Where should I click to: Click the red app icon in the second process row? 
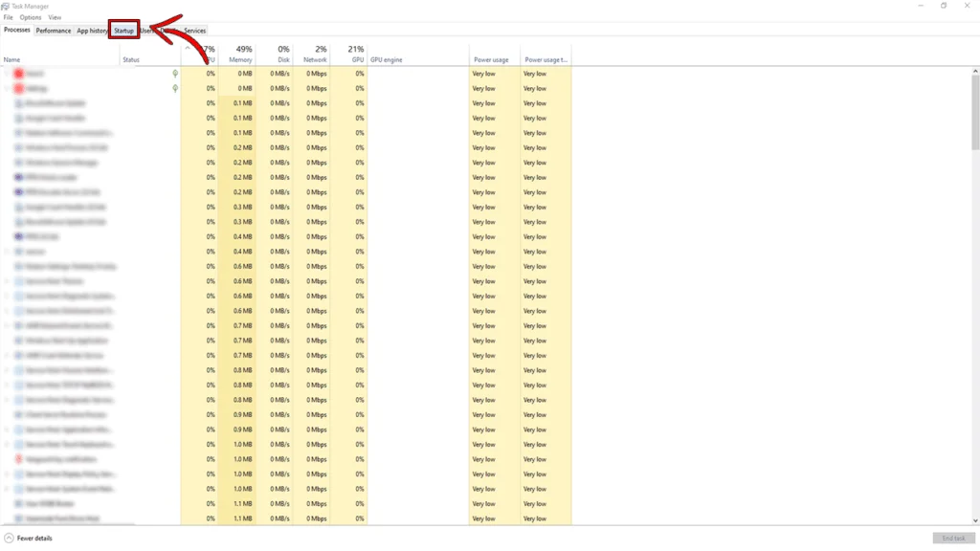(19, 88)
